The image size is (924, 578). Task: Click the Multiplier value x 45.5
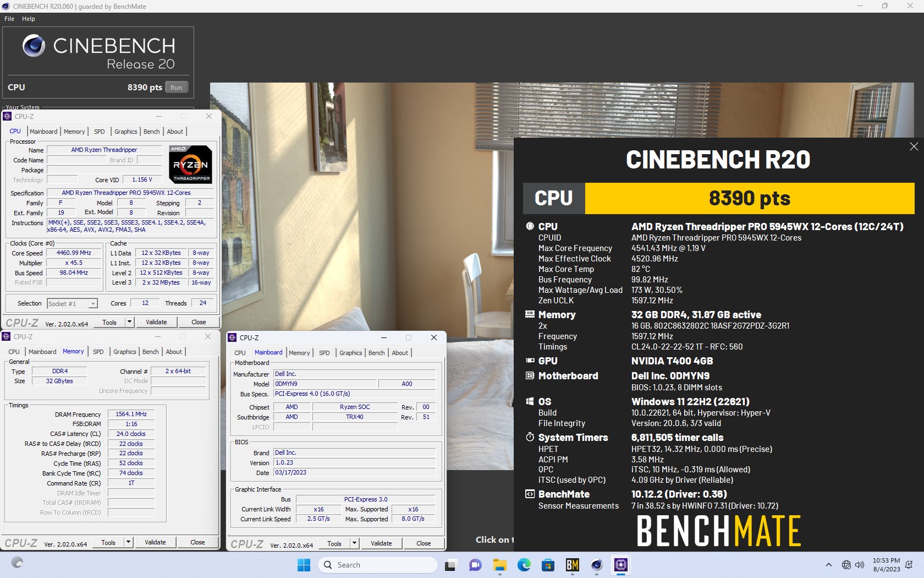(x=74, y=263)
